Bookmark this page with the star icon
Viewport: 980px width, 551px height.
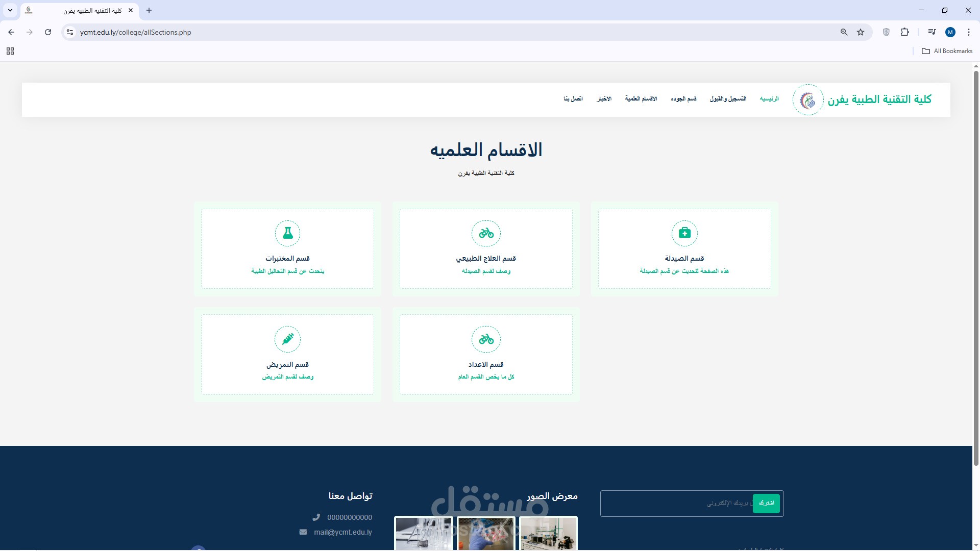click(861, 32)
